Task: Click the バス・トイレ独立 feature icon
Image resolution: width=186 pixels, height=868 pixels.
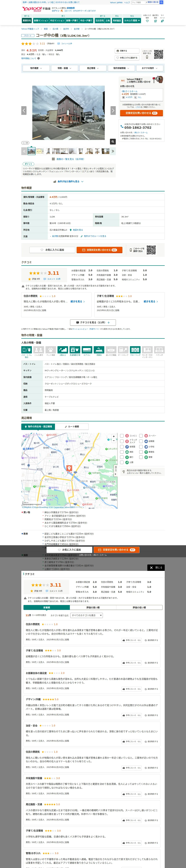Action: (27, 350)
